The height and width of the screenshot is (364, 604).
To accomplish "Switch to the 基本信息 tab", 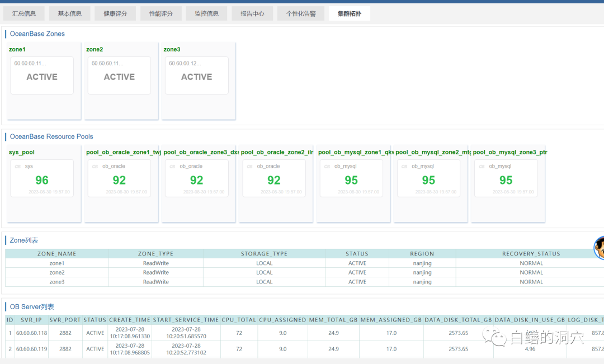I will click(70, 13).
